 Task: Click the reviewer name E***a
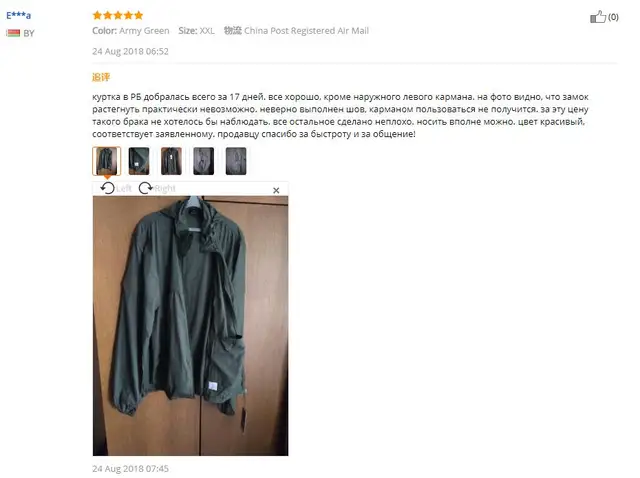tap(18, 16)
